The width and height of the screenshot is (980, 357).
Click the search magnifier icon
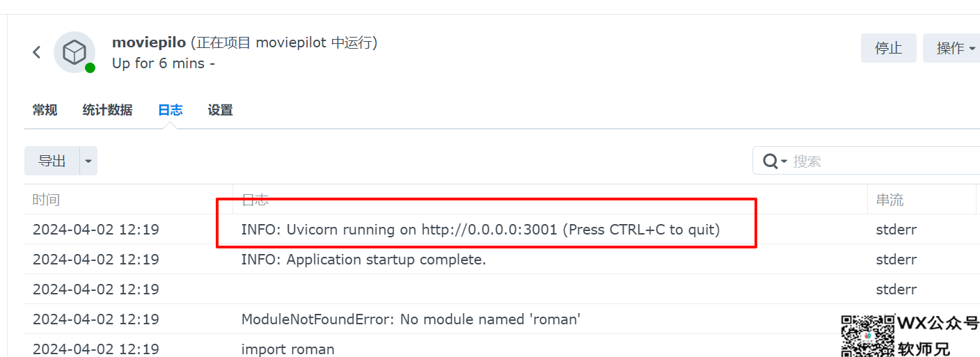[x=770, y=161]
